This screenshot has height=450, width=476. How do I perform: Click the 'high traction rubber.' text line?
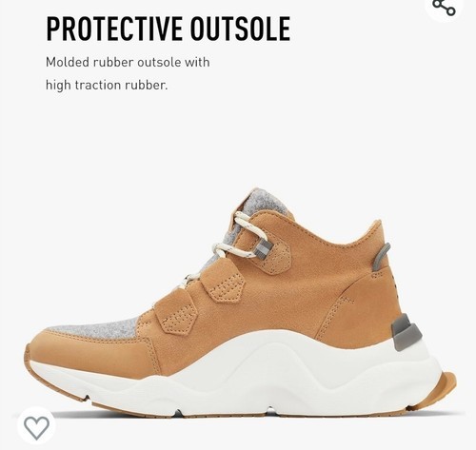(107, 85)
